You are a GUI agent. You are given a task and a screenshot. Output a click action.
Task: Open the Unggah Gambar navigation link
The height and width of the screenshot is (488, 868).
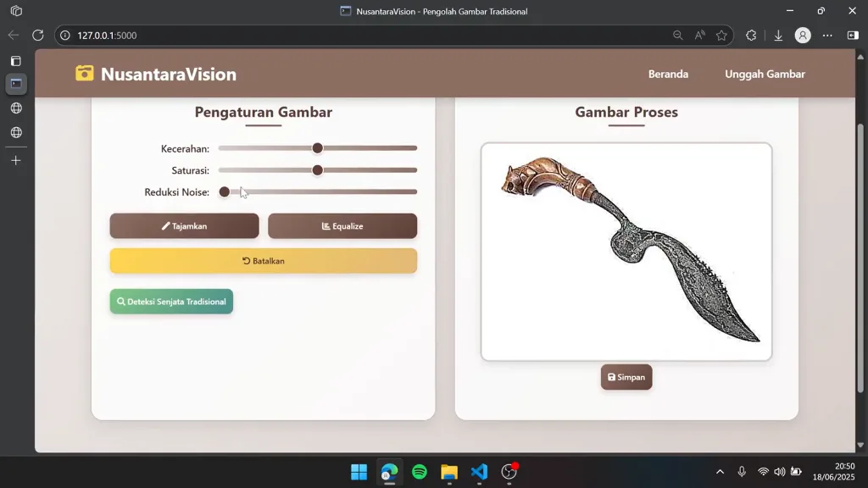tap(765, 75)
